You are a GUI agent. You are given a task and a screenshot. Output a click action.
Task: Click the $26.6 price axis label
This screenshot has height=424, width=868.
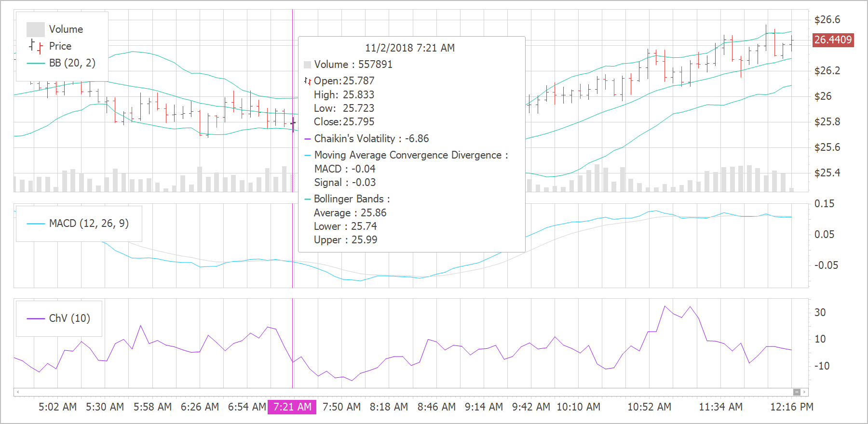pos(827,20)
